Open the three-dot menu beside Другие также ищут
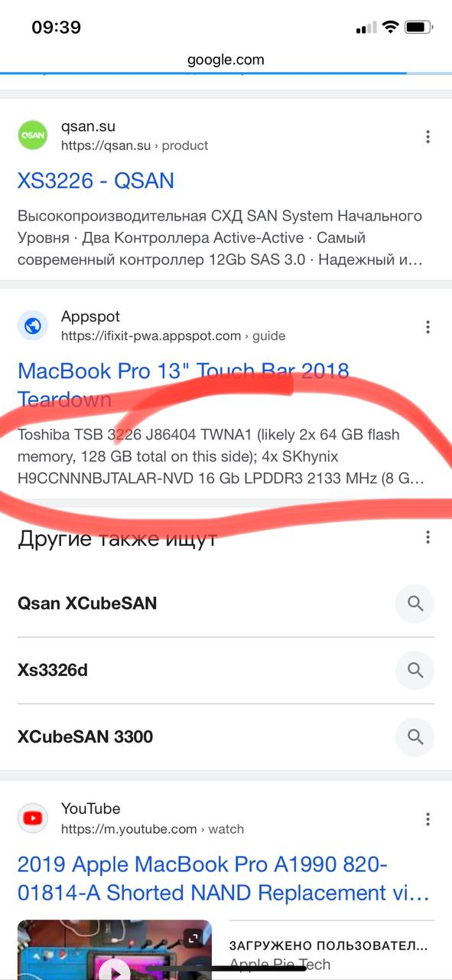This screenshot has width=452, height=980. 428,537
